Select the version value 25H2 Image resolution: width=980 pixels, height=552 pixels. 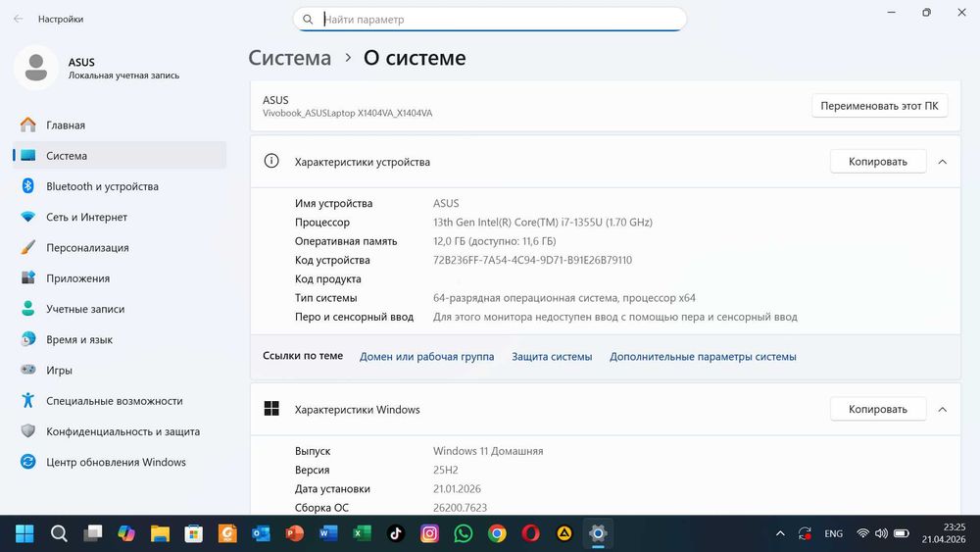pyautogui.click(x=446, y=470)
